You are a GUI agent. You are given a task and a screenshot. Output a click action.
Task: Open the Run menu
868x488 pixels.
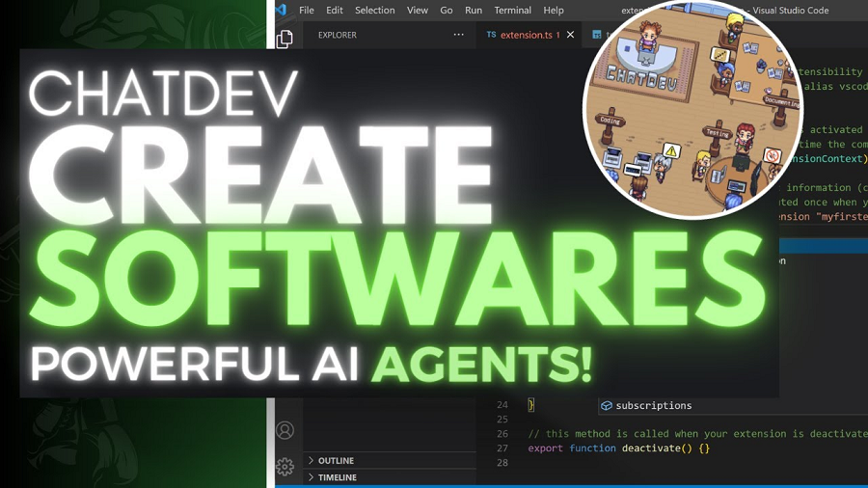[474, 11]
